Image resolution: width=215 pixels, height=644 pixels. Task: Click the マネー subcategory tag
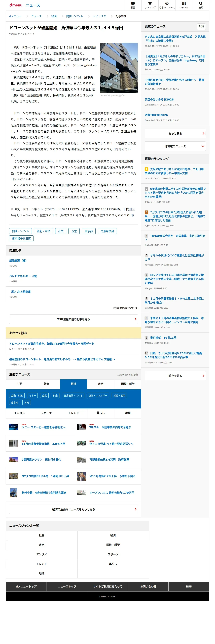click(x=32, y=396)
